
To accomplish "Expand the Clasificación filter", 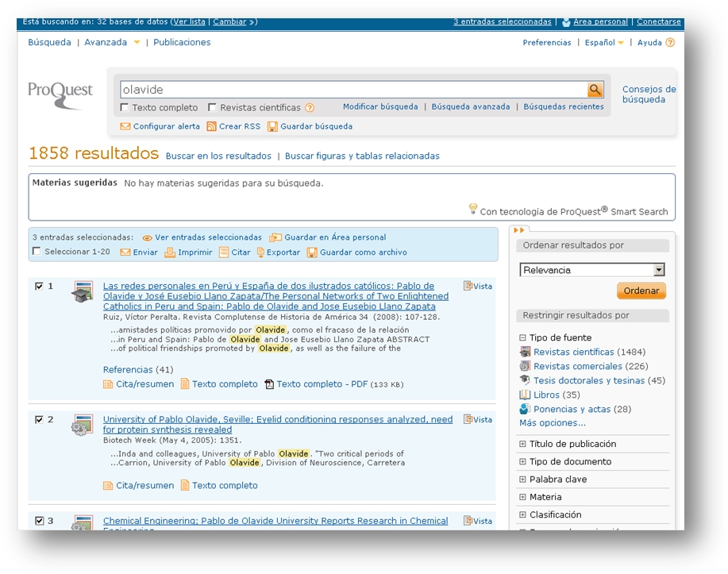I will click(522, 514).
